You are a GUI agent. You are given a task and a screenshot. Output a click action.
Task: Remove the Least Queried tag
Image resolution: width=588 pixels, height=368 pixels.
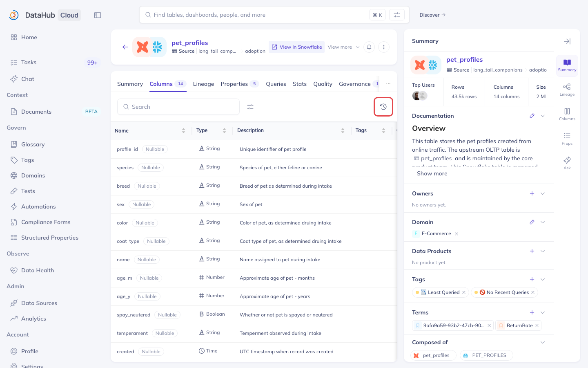coord(464,292)
